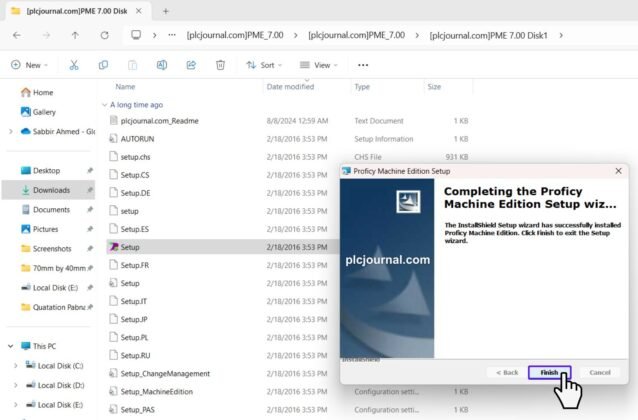The width and height of the screenshot is (638, 420).
Task: Click the Delete trash icon in toolbar
Action: pyautogui.click(x=220, y=65)
